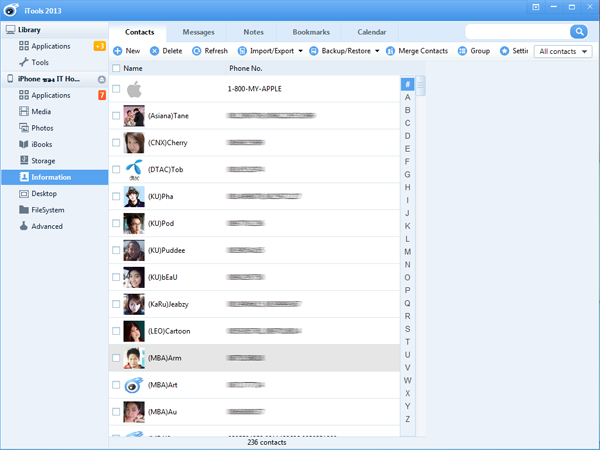
Task: Open the All contacts dropdown
Action: coord(562,51)
